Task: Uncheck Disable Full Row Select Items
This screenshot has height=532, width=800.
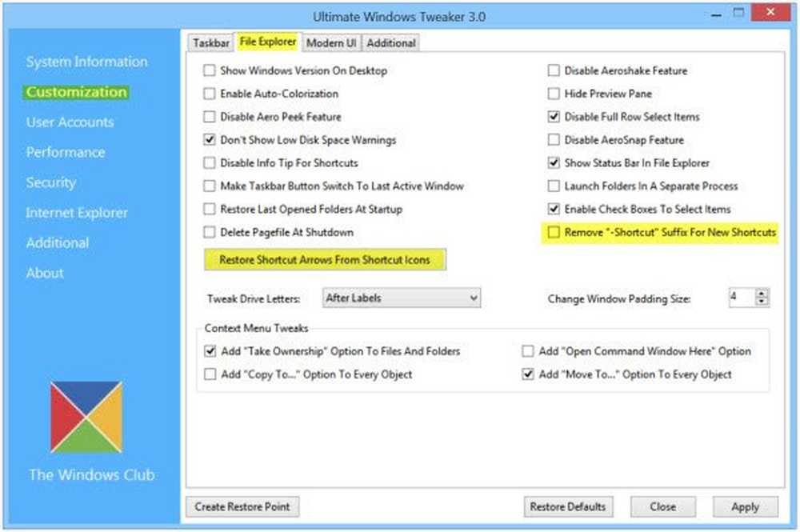Action: [554, 116]
